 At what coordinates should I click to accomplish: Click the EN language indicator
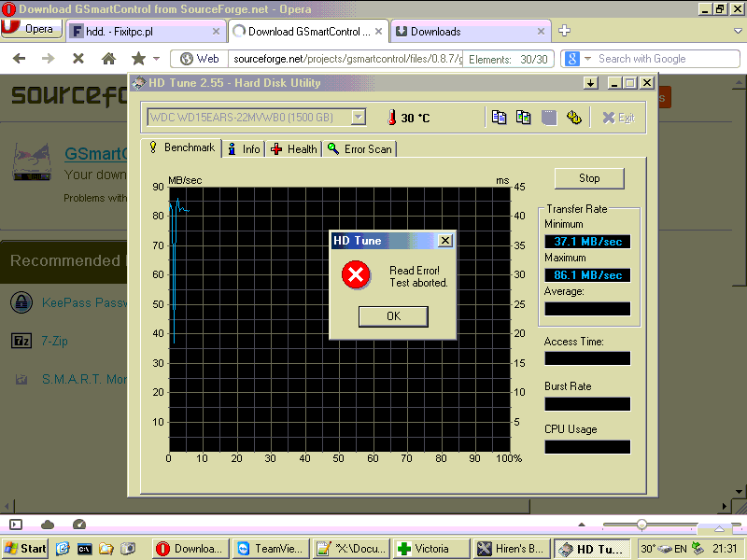681,549
